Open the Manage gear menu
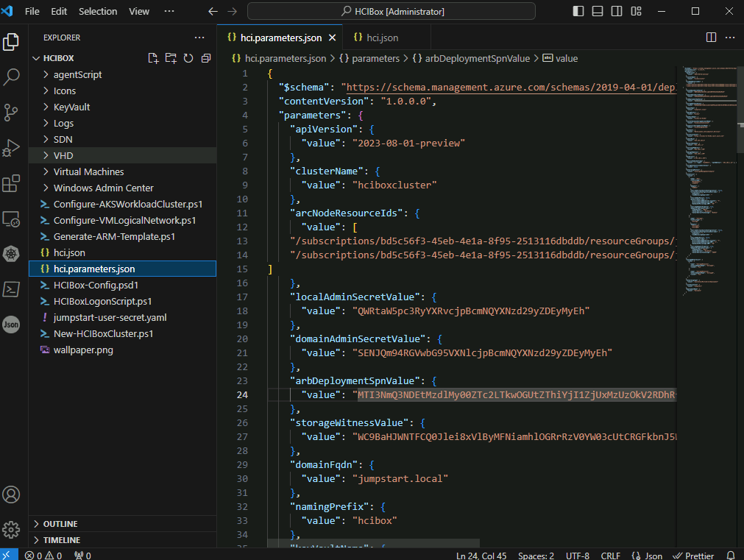This screenshot has height=560, width=744. pos(11,530)
